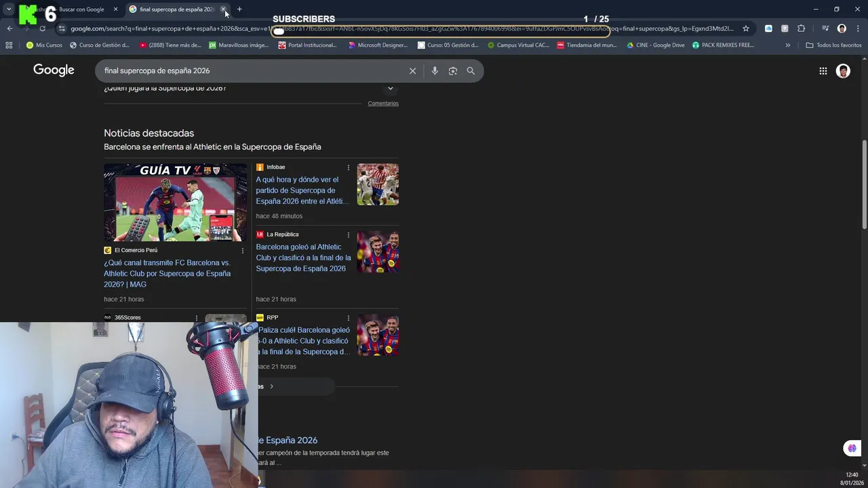This screenshot has height=488, width=868.
Task: Submit search with magnifying glass icon
Action: [x=471, y=70]
